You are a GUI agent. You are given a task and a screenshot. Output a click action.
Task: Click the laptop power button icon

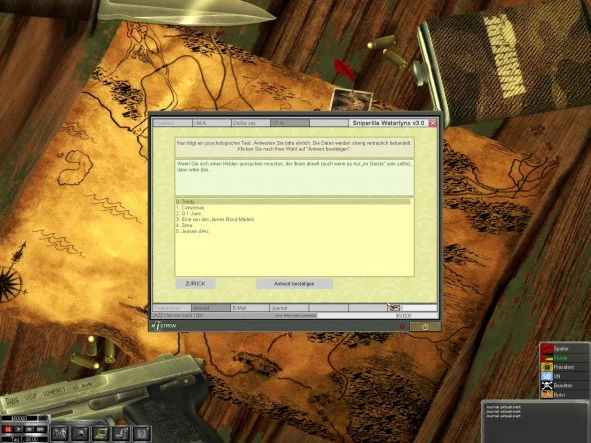pyautogui.click(x=425, y=327)
